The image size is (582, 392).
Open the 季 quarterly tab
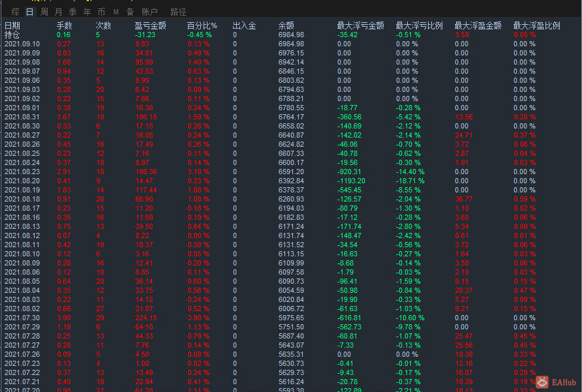pyautogui.click(x=73, y=12)
